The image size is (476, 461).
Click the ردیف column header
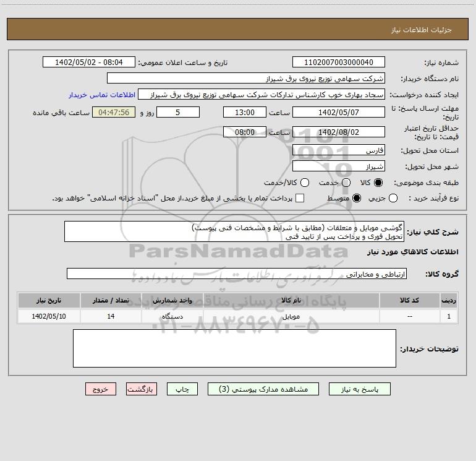pos(449,300)
